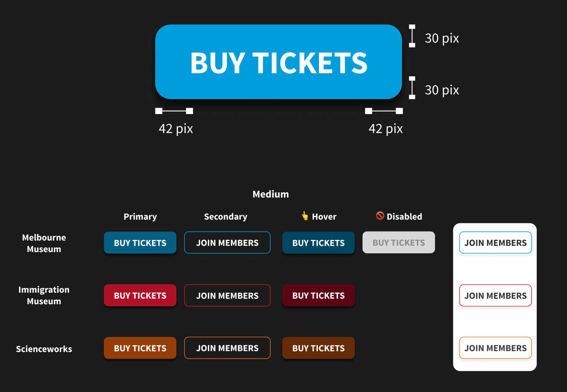Click the dark brown hover BUY TICKETS button
The height and width of the screenshot is (392, 567).
[318, 348]
